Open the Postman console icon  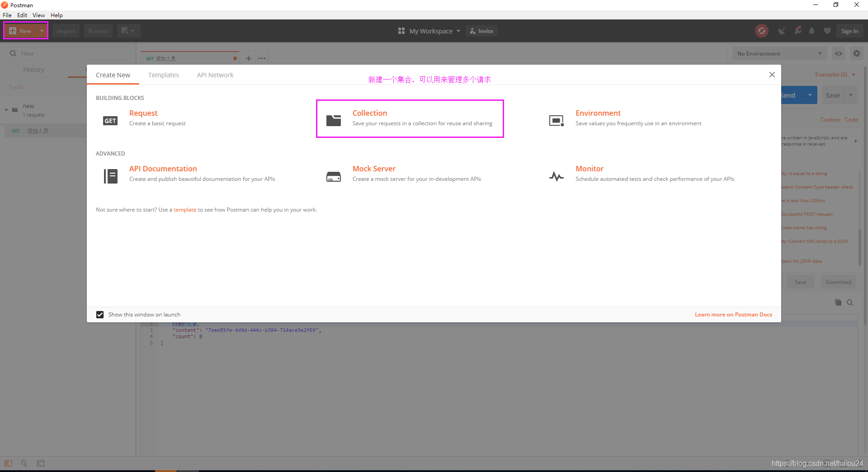point(41,463)
